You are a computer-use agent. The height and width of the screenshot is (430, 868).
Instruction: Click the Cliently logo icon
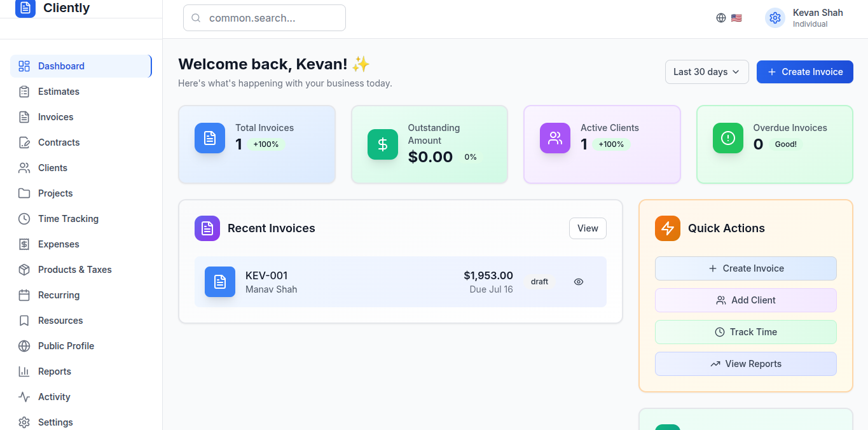25,8
